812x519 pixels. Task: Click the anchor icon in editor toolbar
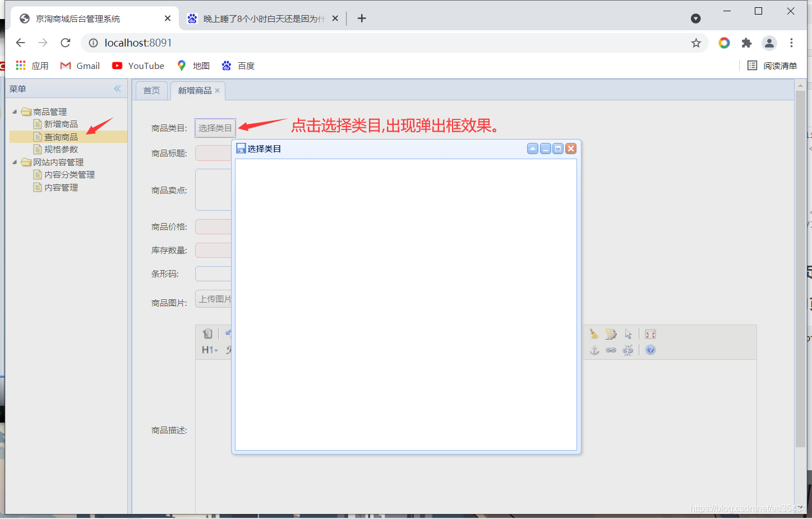point(594,350)
